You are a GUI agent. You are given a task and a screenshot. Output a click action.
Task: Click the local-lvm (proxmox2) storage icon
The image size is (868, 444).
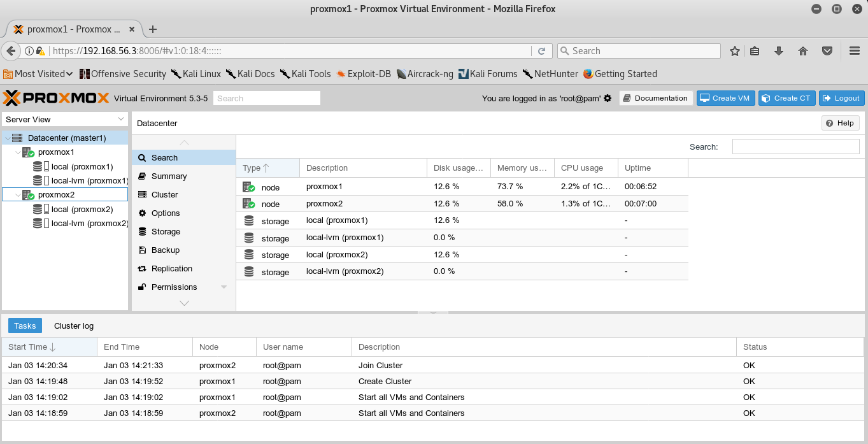41,224
